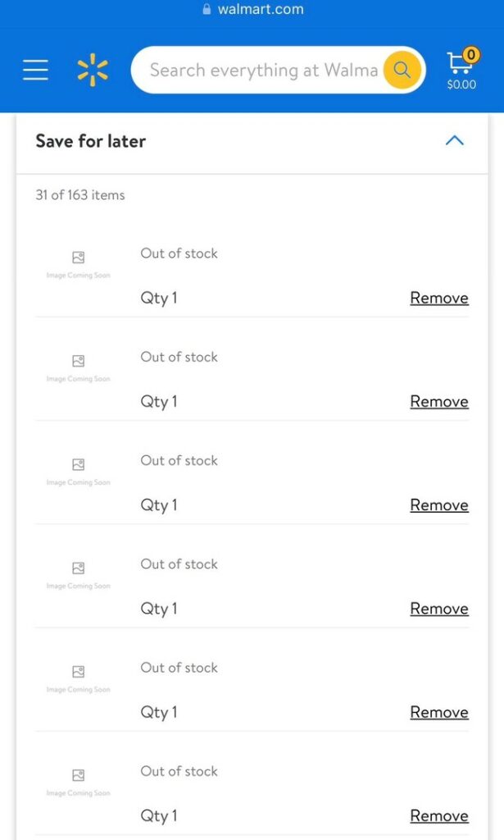Click Qty 1 on the first item
The image size is (504, 840).
pos(158,298)
